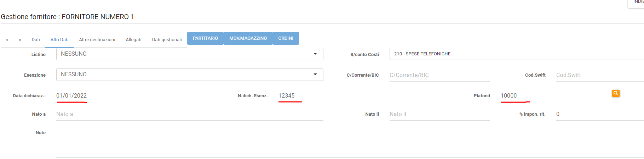
Task: Go to the Allegati tab
Action: pyautogui.click(x=133, y=40)
